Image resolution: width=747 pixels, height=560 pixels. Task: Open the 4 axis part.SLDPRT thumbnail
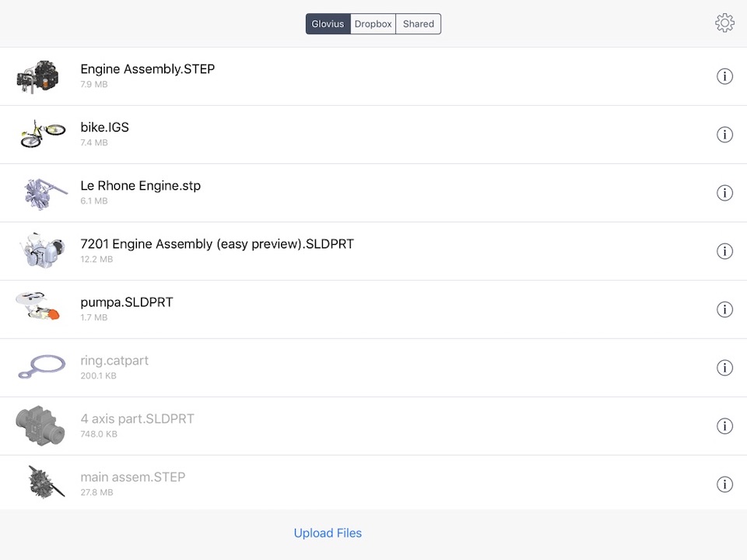(x=40, y=425)
